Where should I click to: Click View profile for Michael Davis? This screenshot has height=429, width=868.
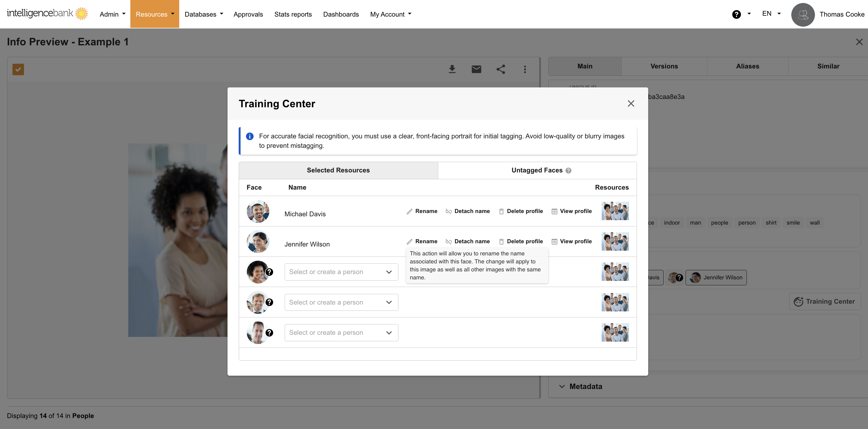coord(571,211)
